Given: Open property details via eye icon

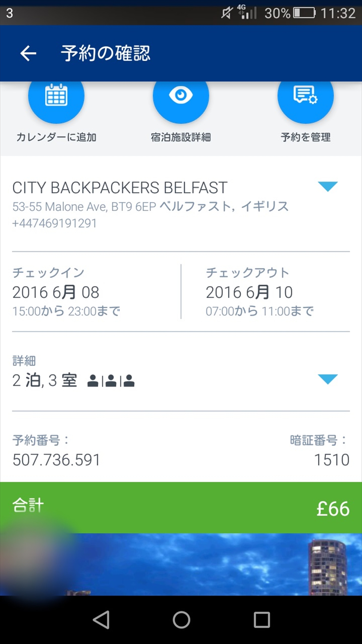Looking at the screenshot, I should [x=181, y=96].
